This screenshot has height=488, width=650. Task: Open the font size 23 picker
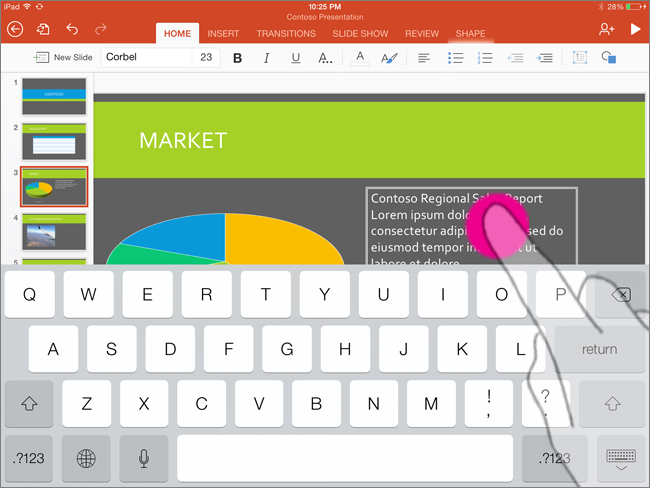[206, 58]
